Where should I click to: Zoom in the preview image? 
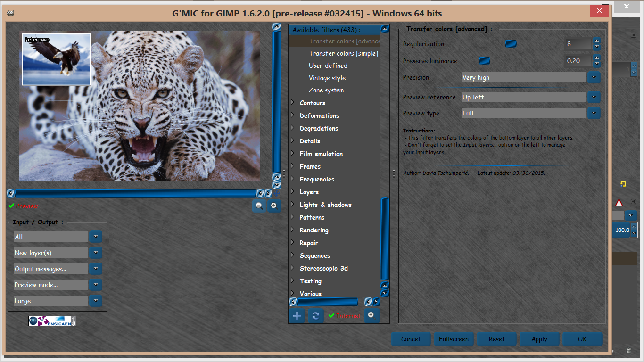point(274,206)
